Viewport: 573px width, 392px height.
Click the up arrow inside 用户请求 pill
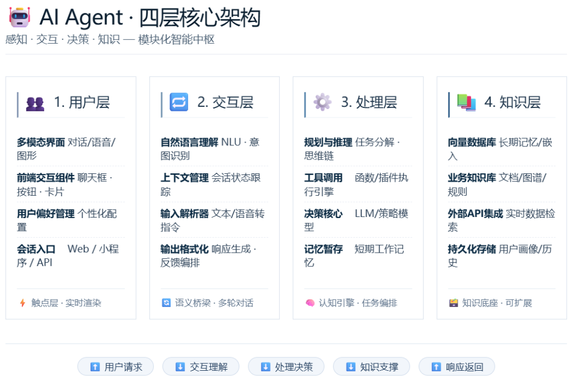[96, 366]
